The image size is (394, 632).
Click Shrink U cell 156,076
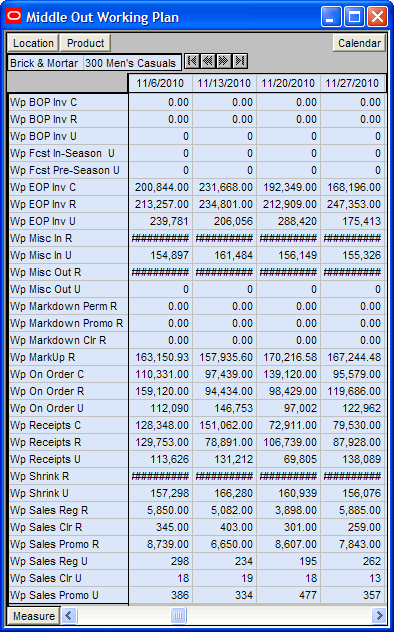tap(353, 493)
